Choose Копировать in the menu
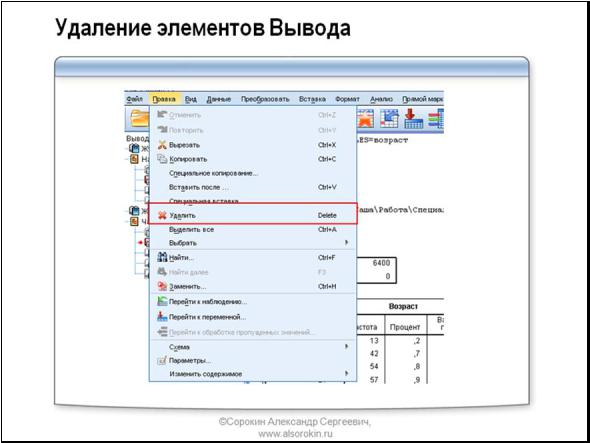 [252, 159]
